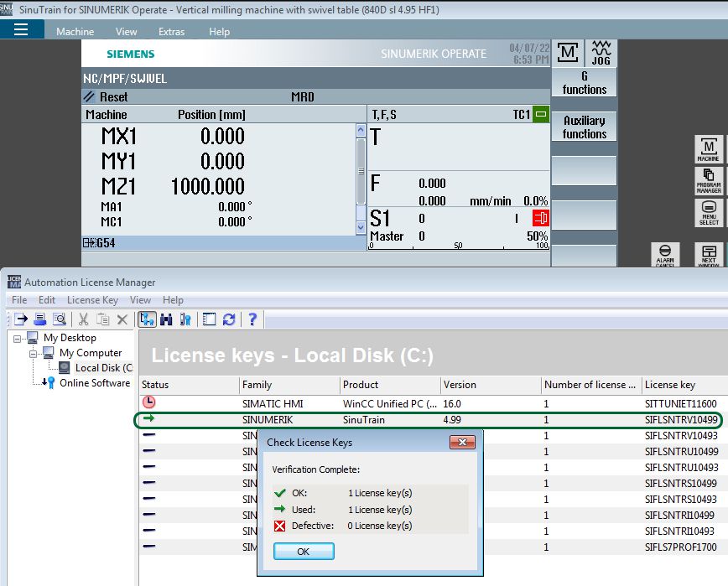This screenshot has height=586, width=728.
Task: Open help with the question mark icon
Action: click(x=252, y=319)
